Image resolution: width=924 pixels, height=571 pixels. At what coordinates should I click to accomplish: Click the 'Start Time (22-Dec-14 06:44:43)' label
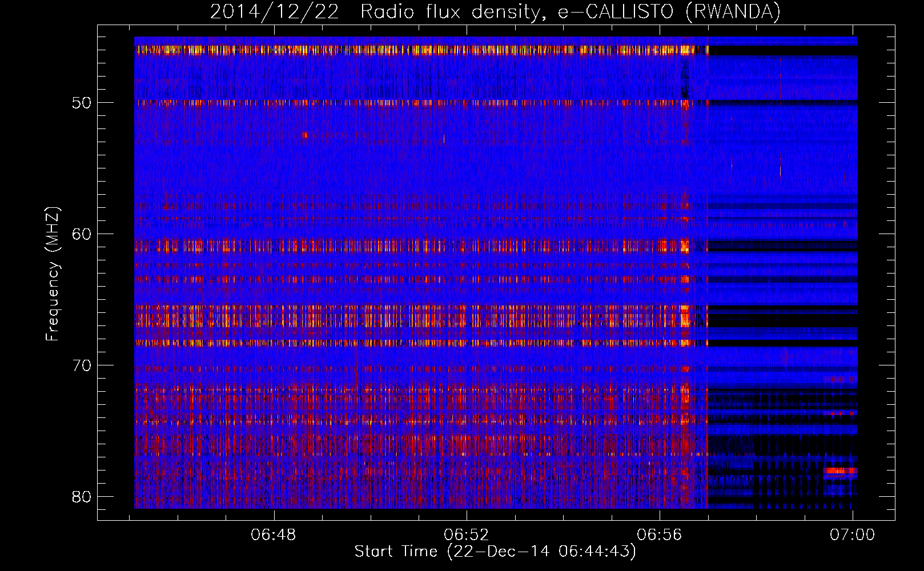495,552
